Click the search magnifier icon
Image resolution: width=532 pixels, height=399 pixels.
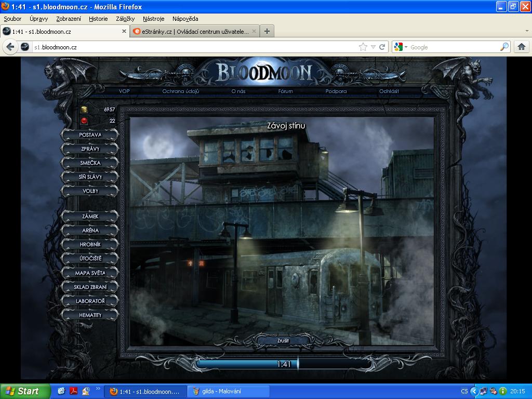504,47
